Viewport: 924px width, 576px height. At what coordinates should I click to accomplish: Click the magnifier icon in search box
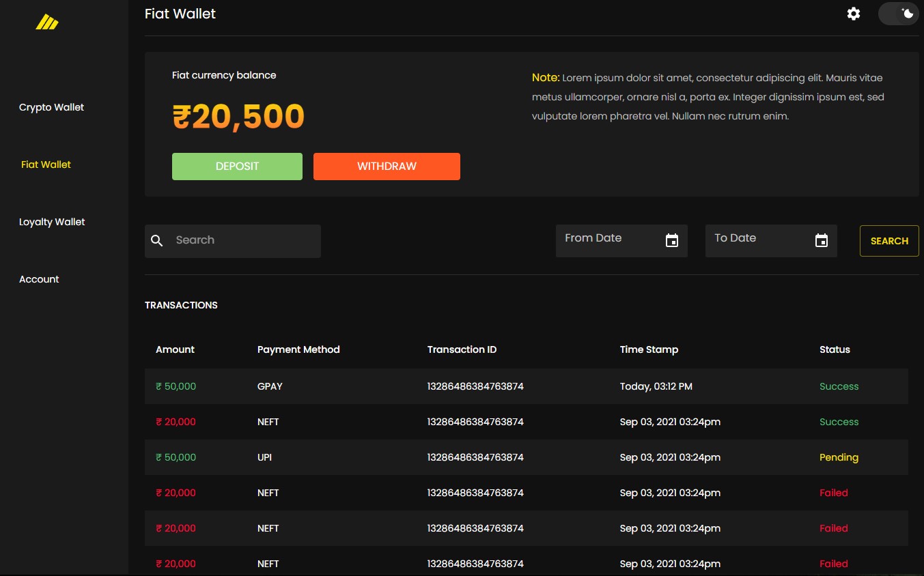click(x=157, y=241)
